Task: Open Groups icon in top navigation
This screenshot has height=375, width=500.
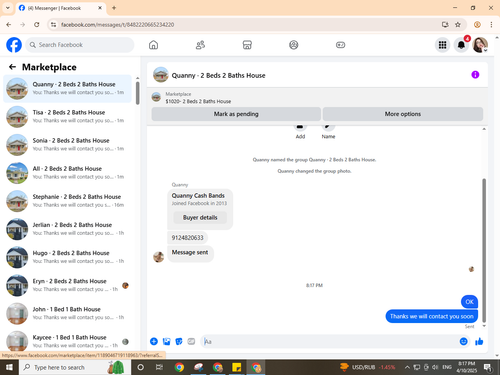Action: coord(294,45)
